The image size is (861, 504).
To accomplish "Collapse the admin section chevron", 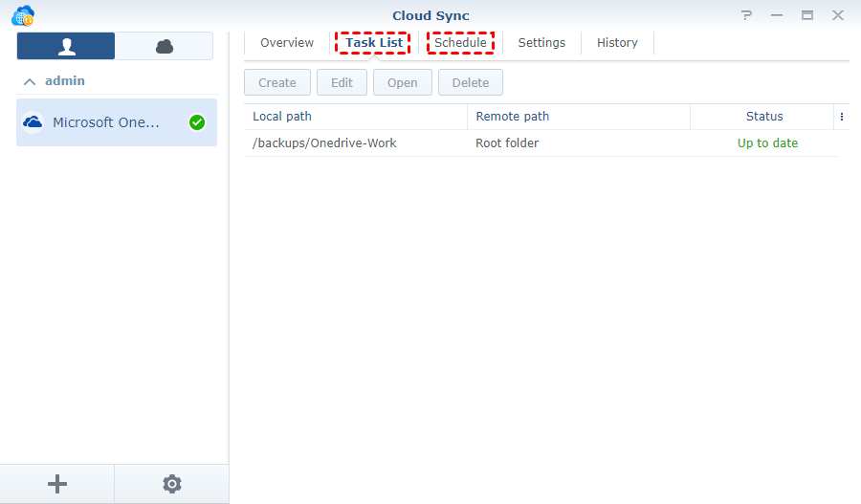I will point(30,81).
